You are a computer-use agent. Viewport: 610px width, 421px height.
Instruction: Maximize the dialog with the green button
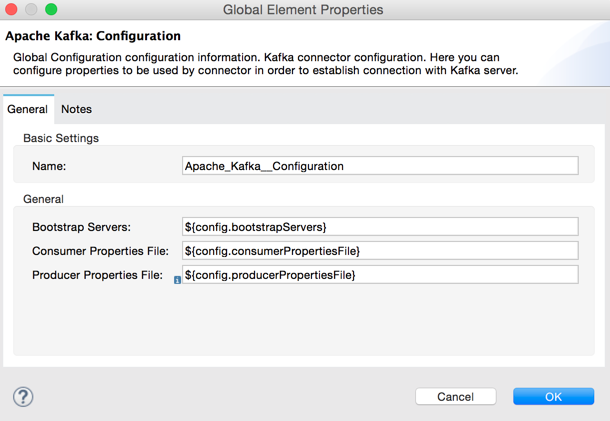(x=51, y=10)
